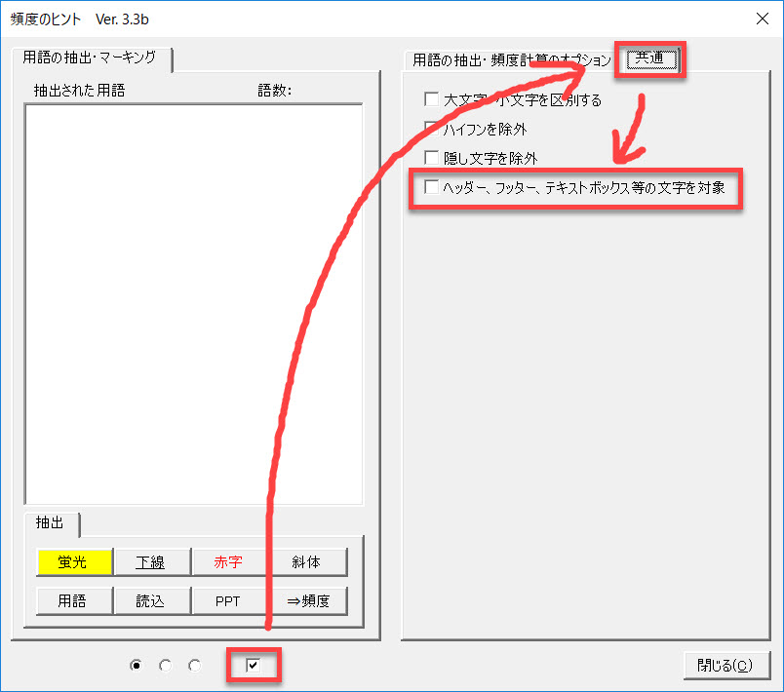Apply red text with the 赤字 button
The height and width of the screenshot is (692, 784).
point(227,562)
